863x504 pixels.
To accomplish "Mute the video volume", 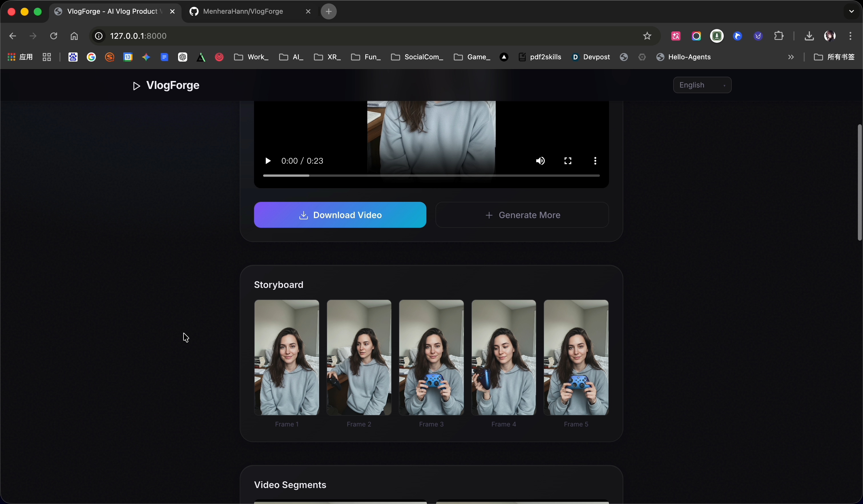I will point(541,161).
